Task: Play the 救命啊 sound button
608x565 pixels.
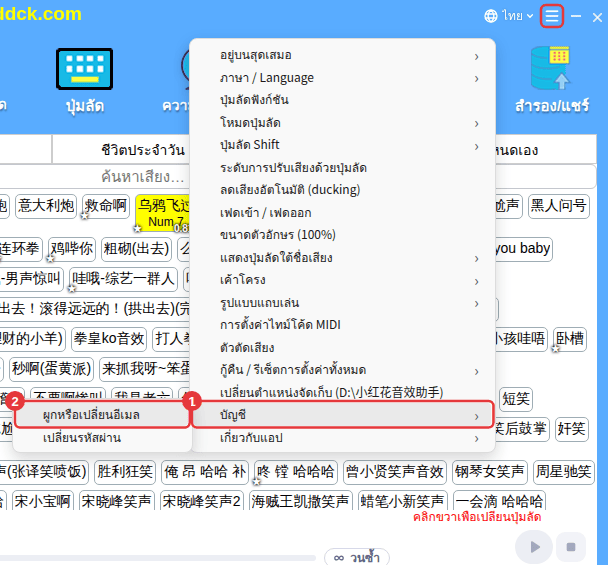Action: coord(106,206)
